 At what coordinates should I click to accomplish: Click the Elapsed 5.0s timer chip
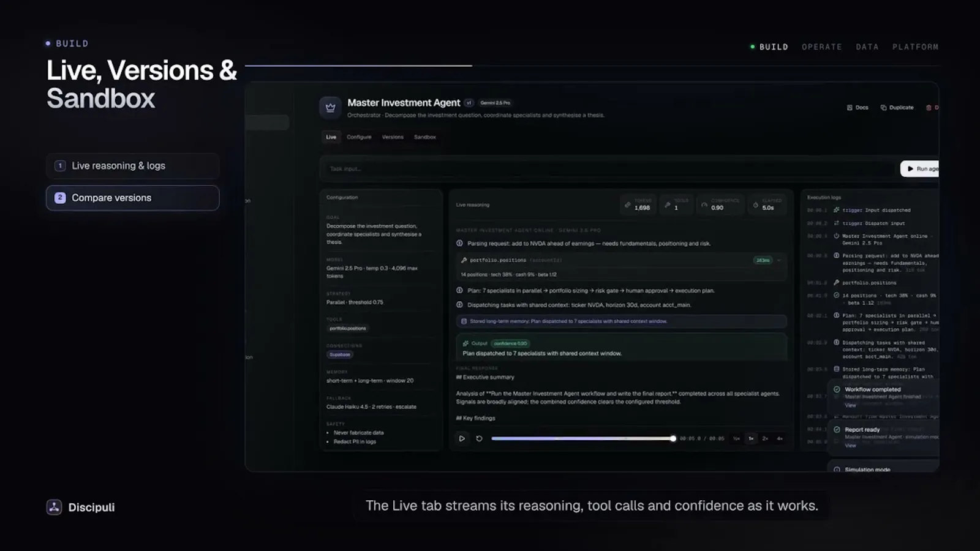tap(767, 204)
